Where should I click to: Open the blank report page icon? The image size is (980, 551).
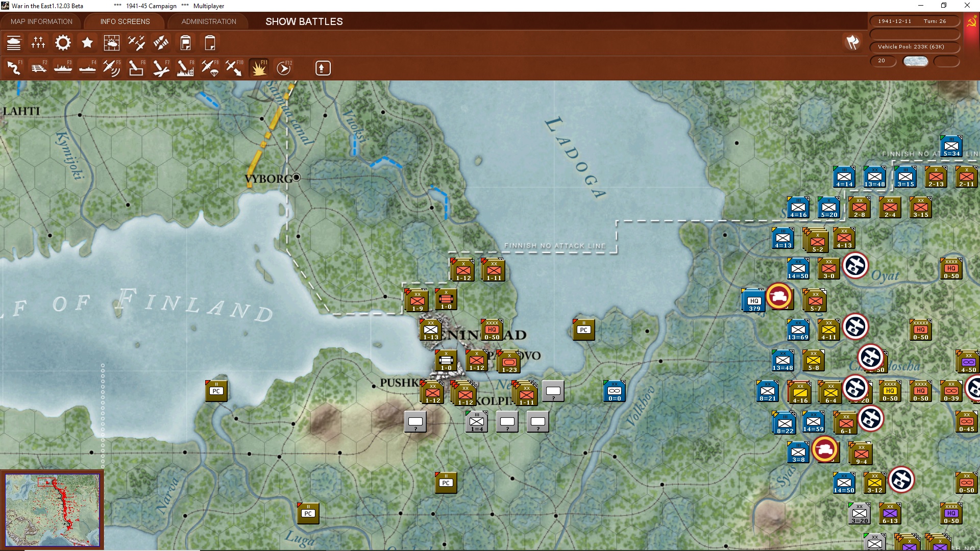pyautogui.click(x=210, y=43)
